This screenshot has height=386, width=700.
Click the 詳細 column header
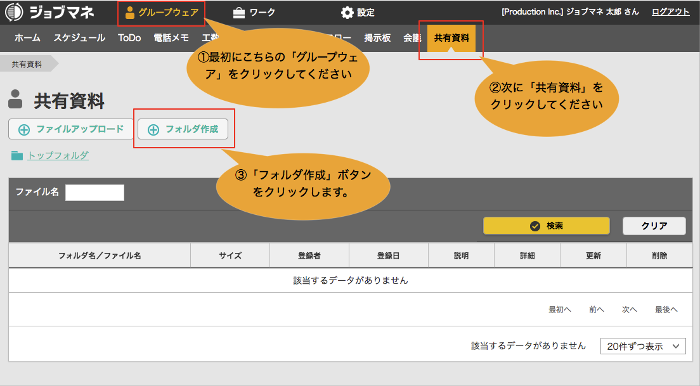[x=527, y=256]
